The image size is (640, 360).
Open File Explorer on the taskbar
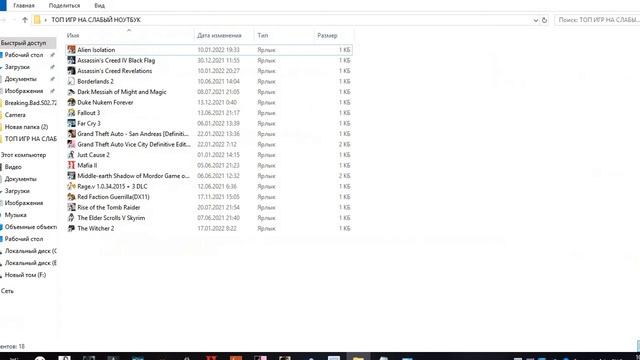[x=358, y=358]
